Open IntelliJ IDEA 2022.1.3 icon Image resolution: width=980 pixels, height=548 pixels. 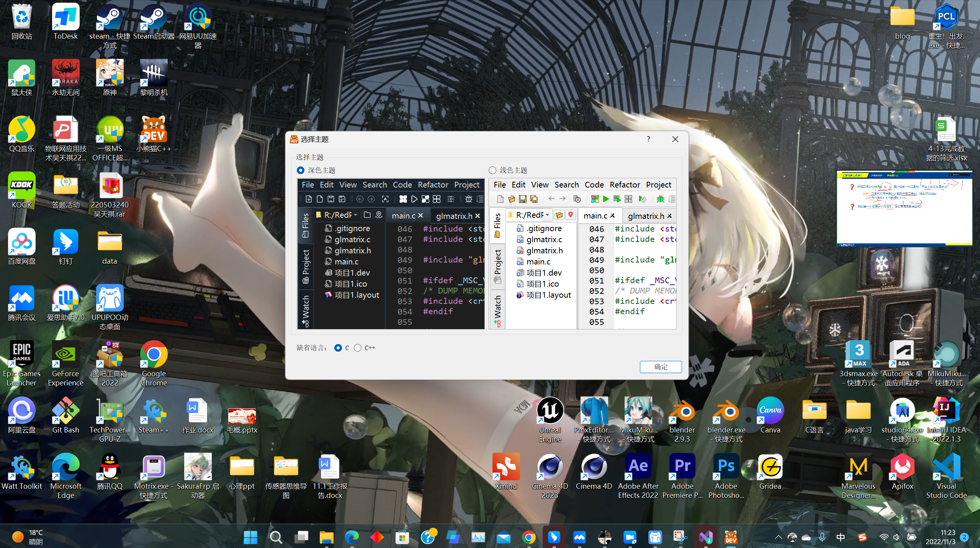tap(946, 420)
